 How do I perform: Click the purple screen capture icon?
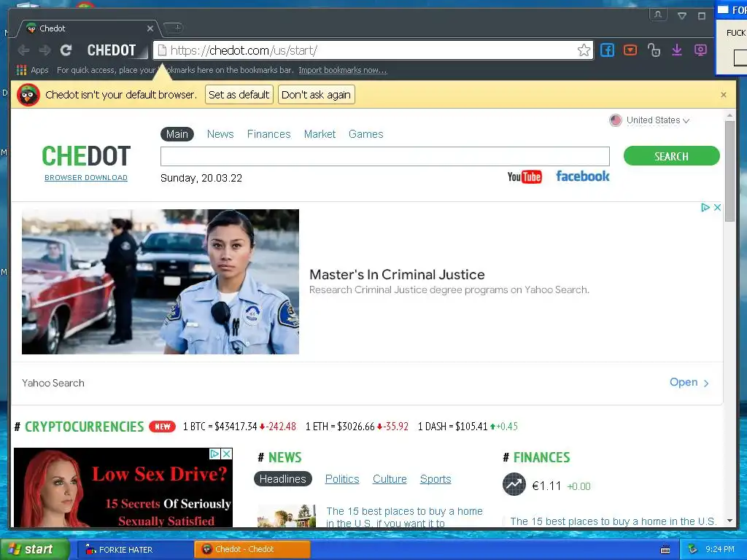pyautogui.click(x=700, y=50)
